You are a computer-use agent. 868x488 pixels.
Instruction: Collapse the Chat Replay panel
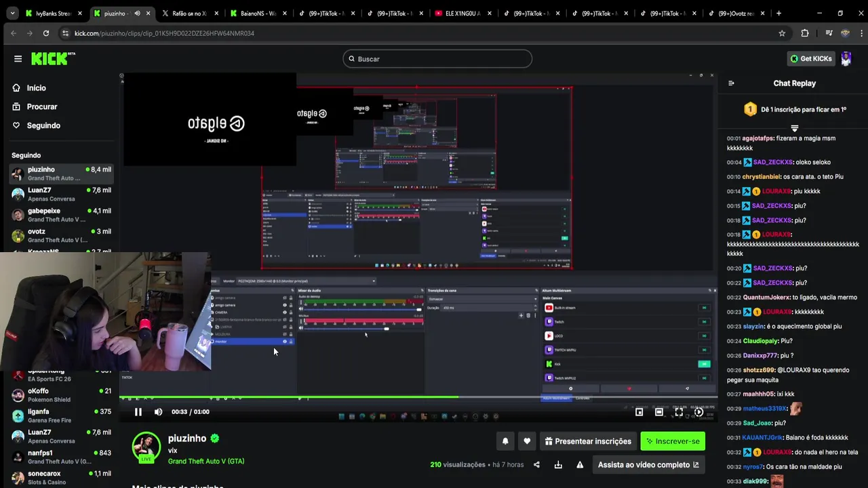pyautogui.click(x=731, y=83)
